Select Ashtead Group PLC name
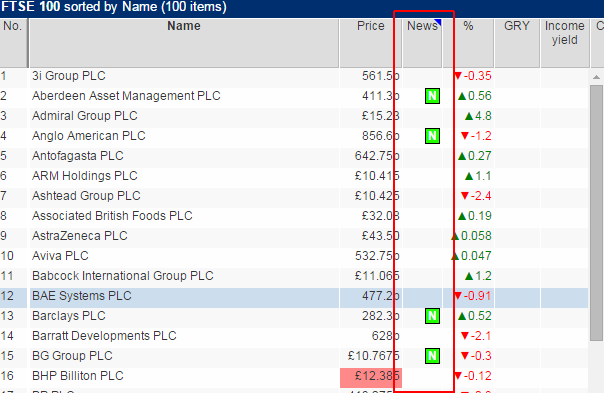 click(x=86, y=196)
